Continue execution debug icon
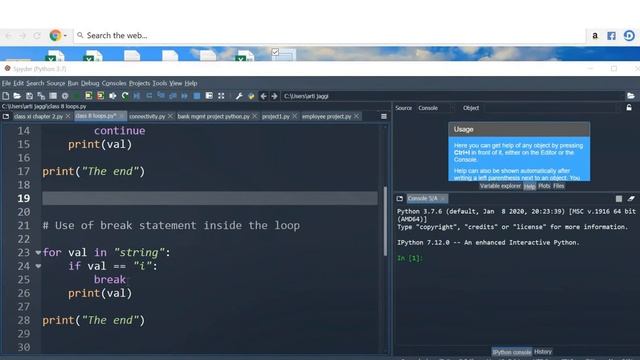 point(184,96)
